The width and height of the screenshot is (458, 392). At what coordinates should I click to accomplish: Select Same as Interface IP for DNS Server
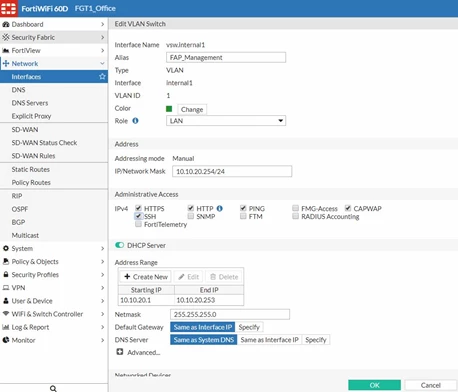tap(269, 340)
